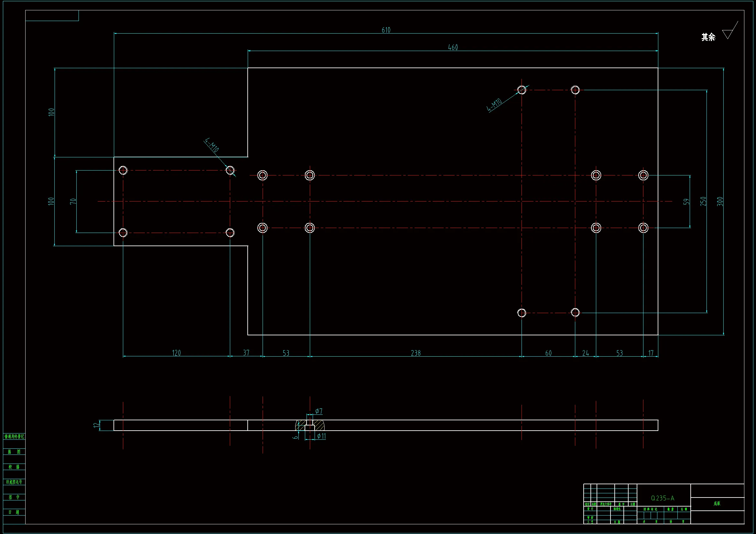The image size is (756, 534).
Task: Select the 底板 part name in title block
Action: pyautogui.click(x=717, y=503)
